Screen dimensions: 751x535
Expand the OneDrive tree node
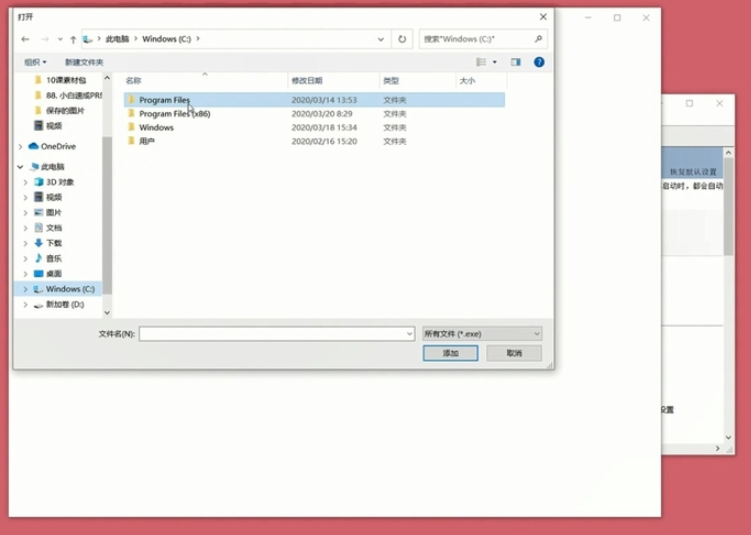[x=20, y=147]
